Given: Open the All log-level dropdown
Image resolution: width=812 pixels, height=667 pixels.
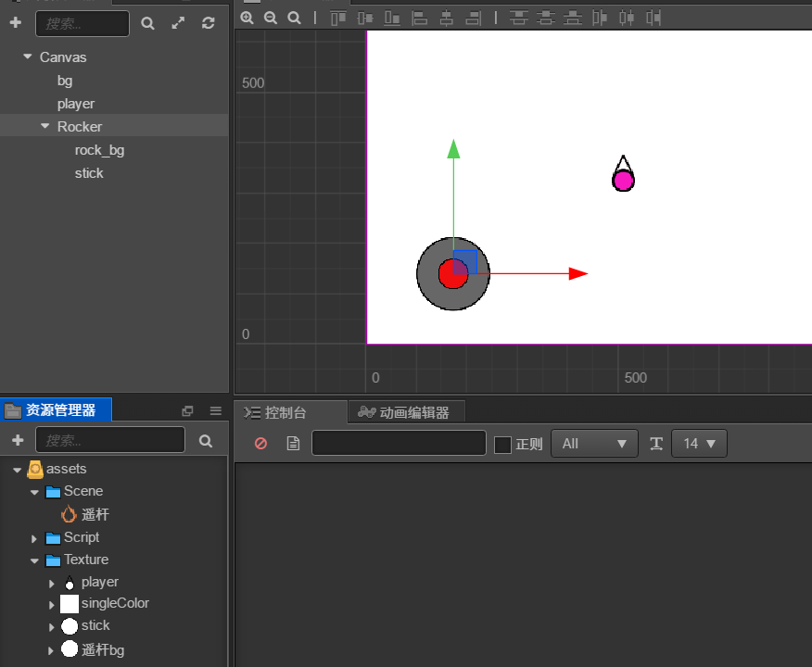Looking at the screenshot, I should click(594, 443).
